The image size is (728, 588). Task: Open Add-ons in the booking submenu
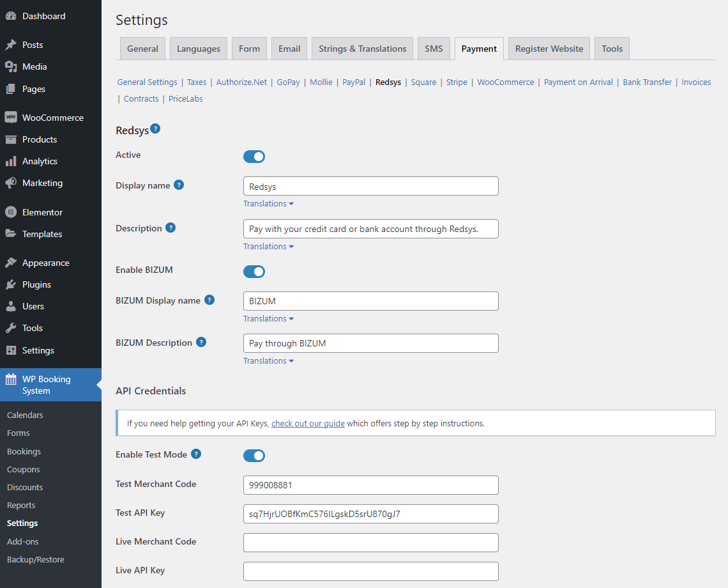pos(23,541)
